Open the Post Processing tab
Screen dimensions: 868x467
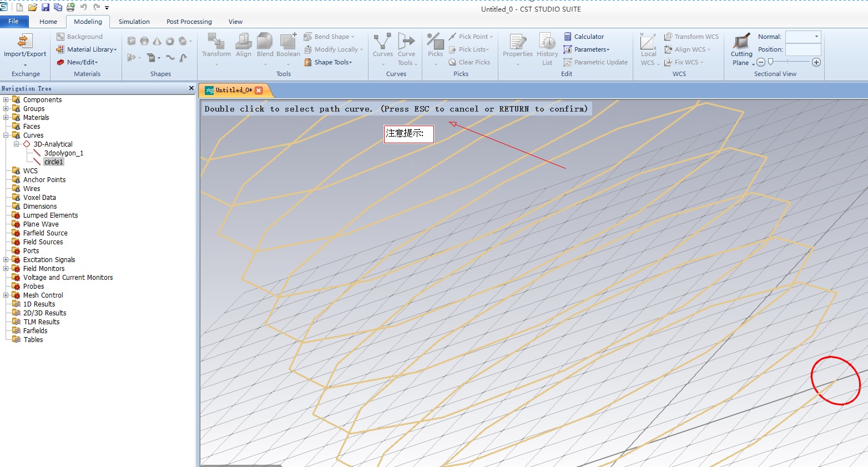point(189,22)
